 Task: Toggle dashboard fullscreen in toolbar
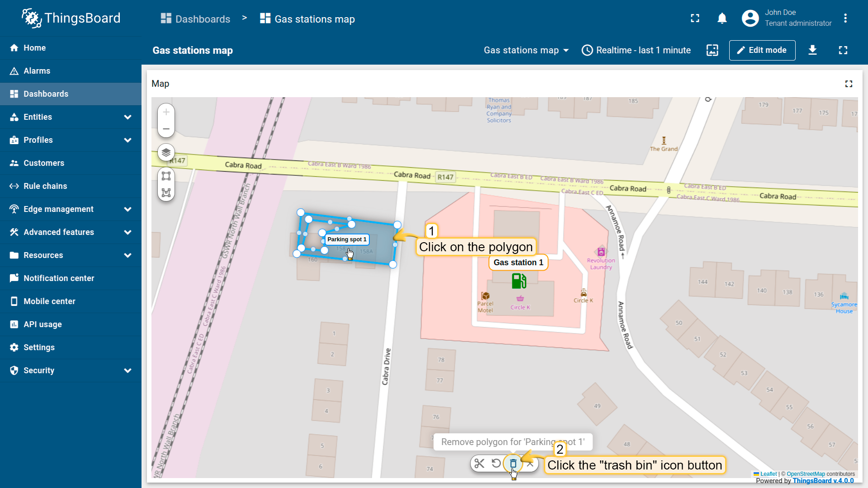pyautogui.click(x=843, y=50)
